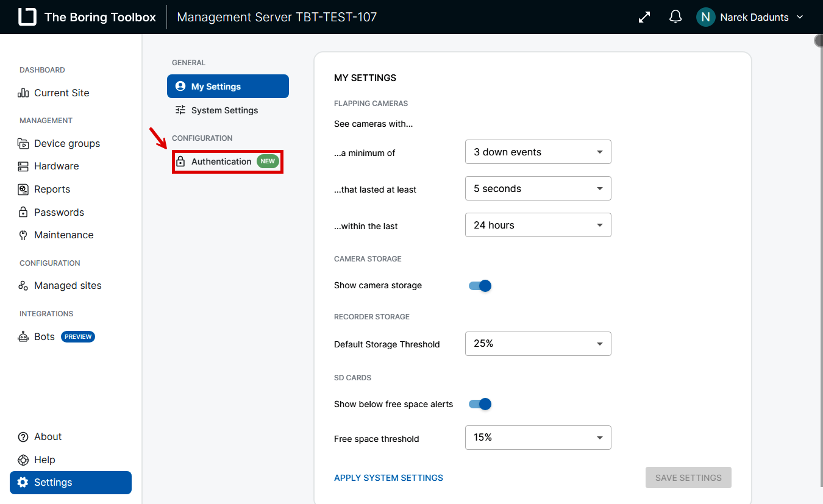823x504 pixels.
Task: Expand the 'lasted at least' seconds dropdown
Action: pos(538,189)
